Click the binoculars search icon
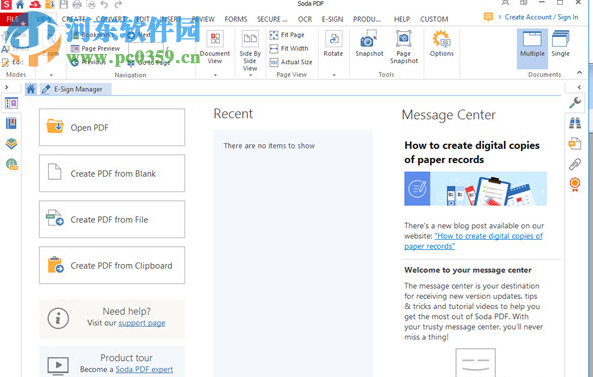Viewport: 593px width, 377px height. tap(575, 123)
